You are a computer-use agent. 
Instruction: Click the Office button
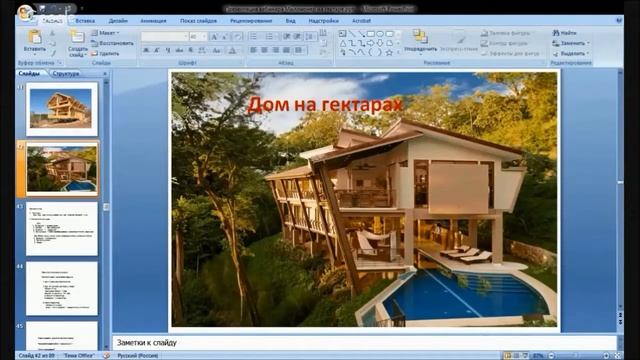click(x=25, y=13)
